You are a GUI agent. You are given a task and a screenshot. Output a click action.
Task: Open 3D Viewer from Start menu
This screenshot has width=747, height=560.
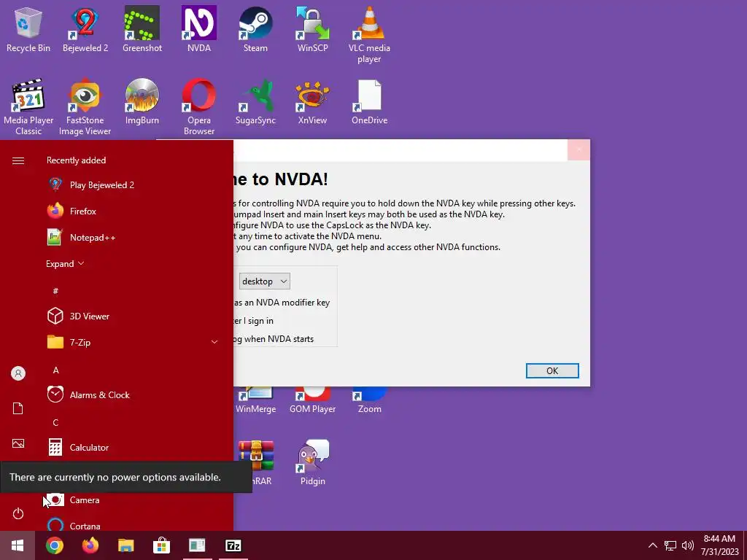133,316
